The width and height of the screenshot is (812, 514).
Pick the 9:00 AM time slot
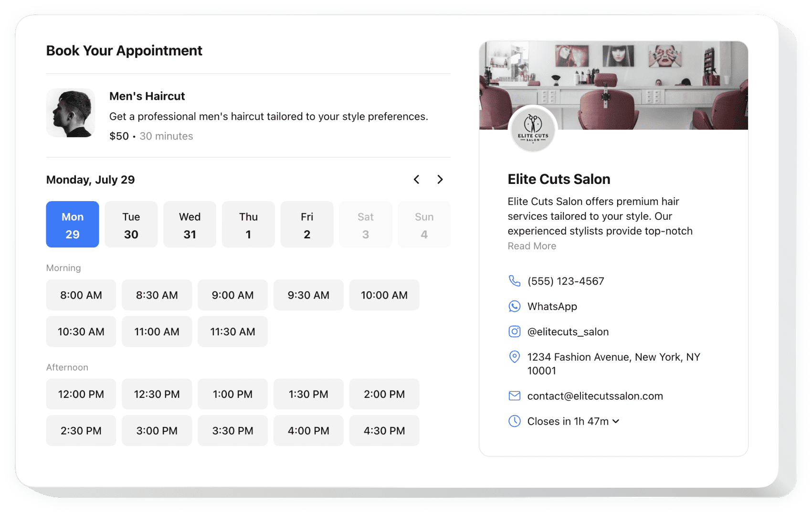click(232, 295)
